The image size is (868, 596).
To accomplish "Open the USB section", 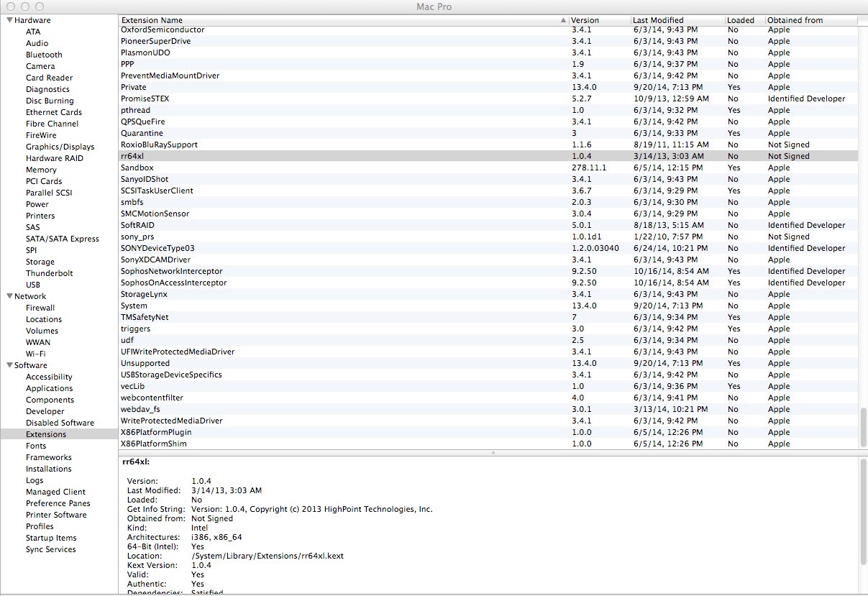I will point(33,285).
